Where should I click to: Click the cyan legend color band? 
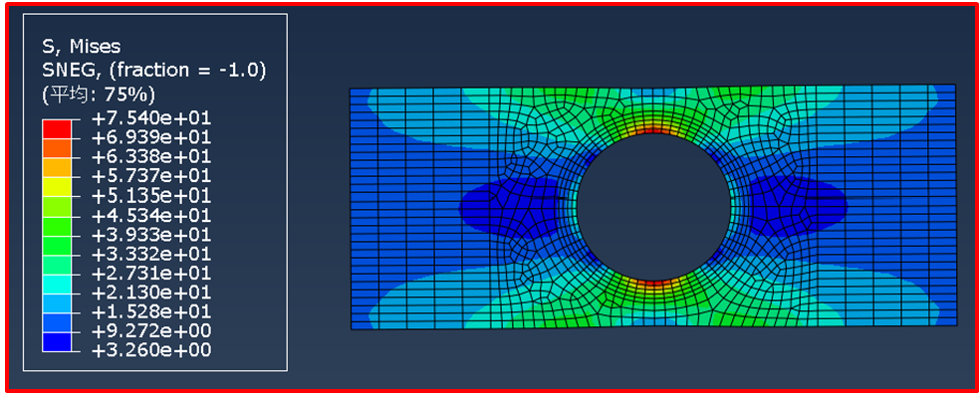[x=56, y=284]
